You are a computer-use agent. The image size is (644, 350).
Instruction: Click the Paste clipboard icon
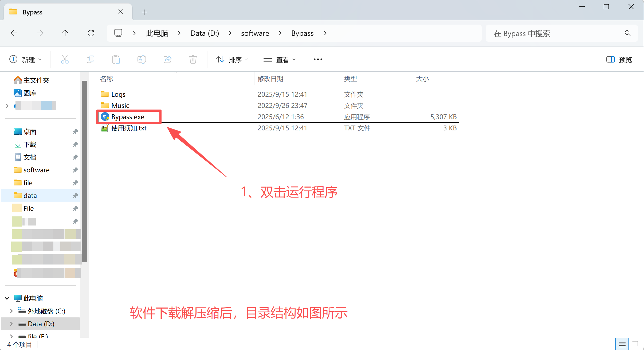tap(116, 59)
